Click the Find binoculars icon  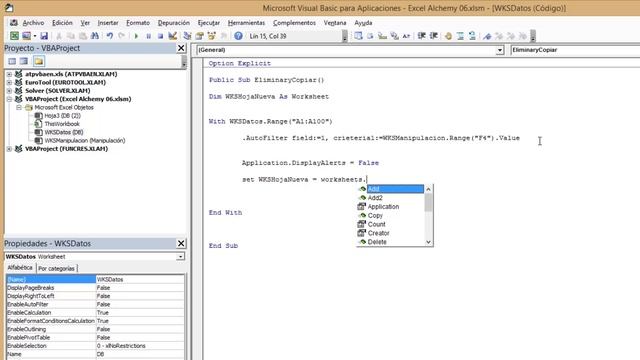click(95, 36)
